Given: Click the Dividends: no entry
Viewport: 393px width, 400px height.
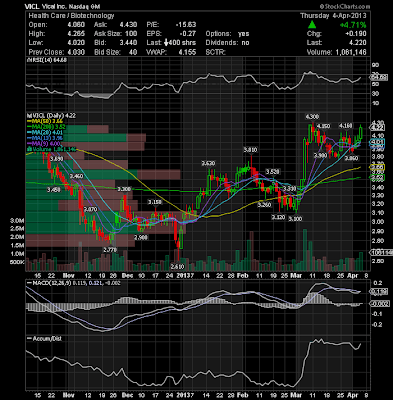Looking at the screenshot, I should (228, 43).
